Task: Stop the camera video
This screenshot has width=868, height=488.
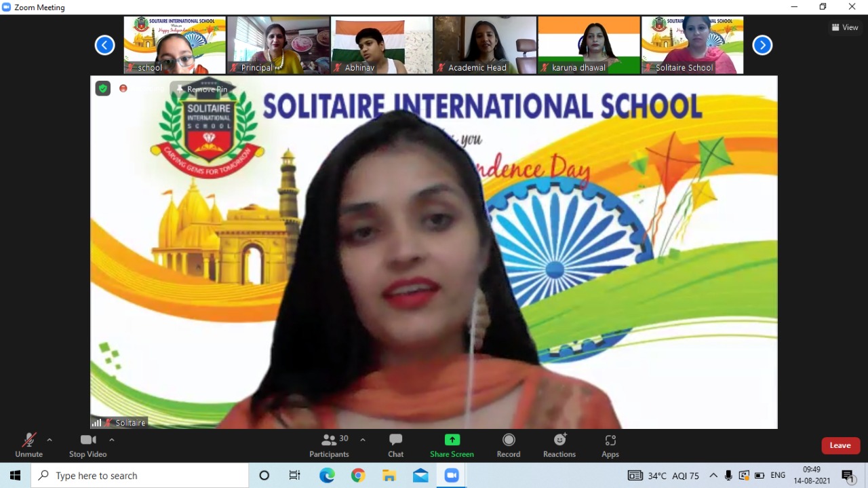Action: pos(88,446)
